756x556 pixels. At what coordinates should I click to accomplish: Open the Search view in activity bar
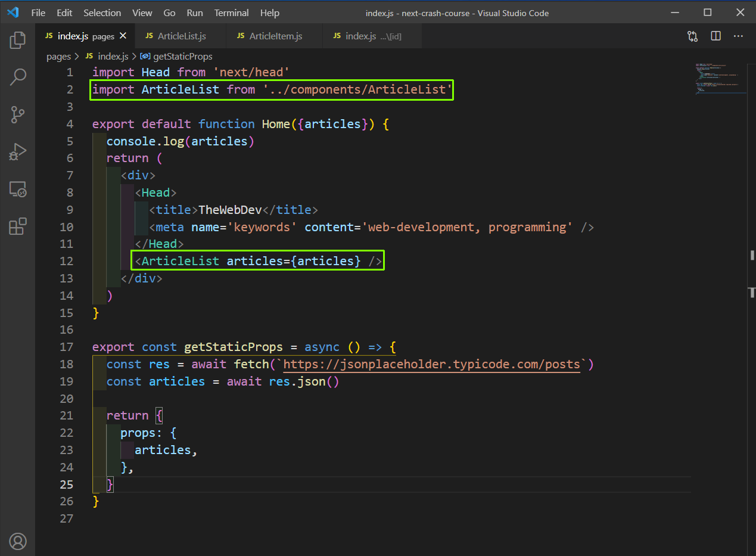[18, 77]
